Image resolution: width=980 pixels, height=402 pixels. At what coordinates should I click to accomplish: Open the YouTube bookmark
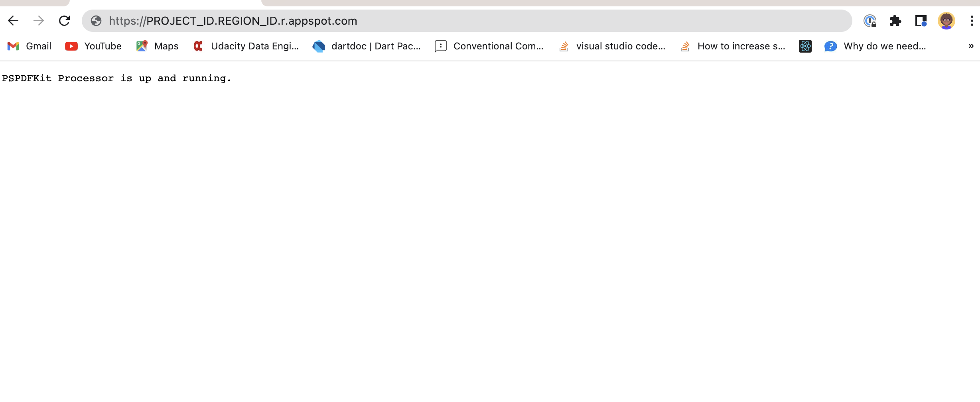click(93, 46)
